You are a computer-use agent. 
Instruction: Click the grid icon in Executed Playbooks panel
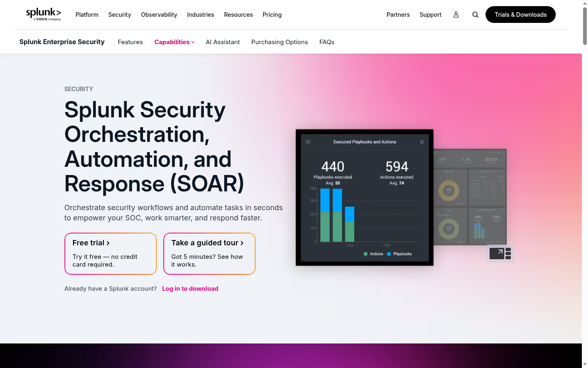pyautogui.click(x=308, y=142)
